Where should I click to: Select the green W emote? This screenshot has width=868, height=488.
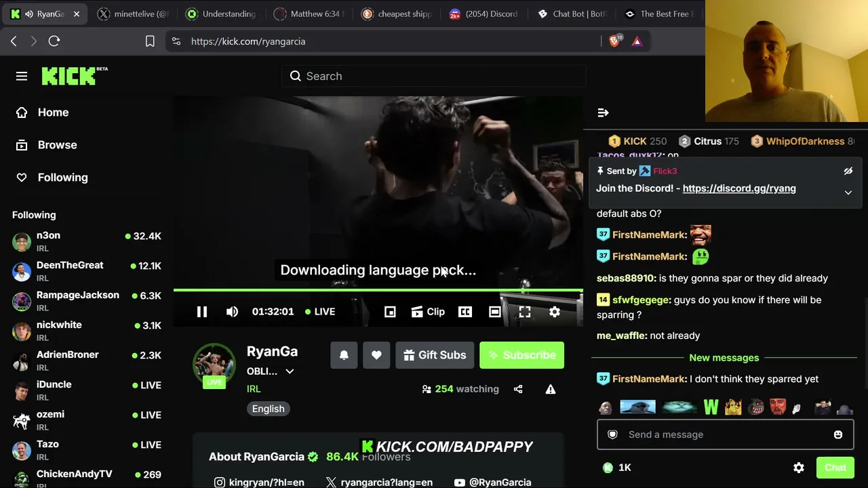(711, 407)
